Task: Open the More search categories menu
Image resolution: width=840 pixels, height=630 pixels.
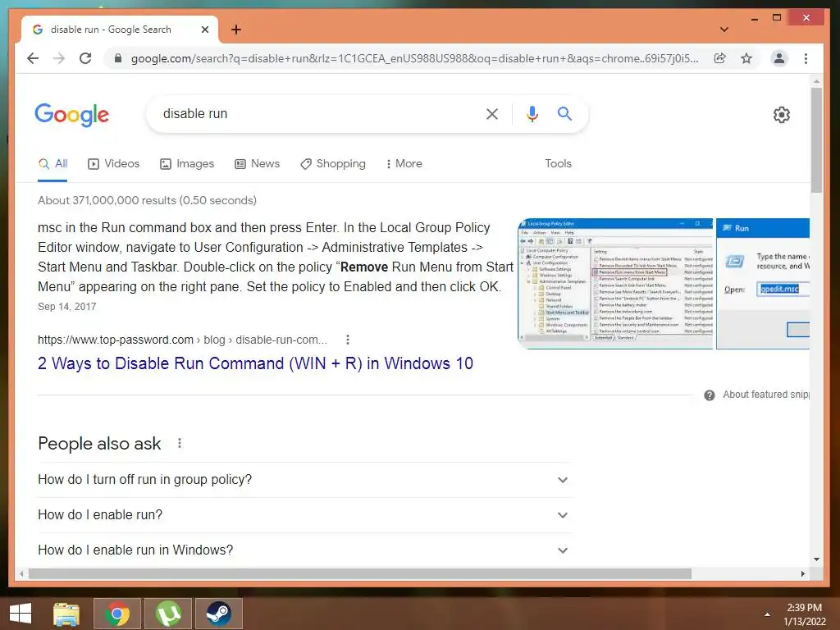Action: coord(404,164)
